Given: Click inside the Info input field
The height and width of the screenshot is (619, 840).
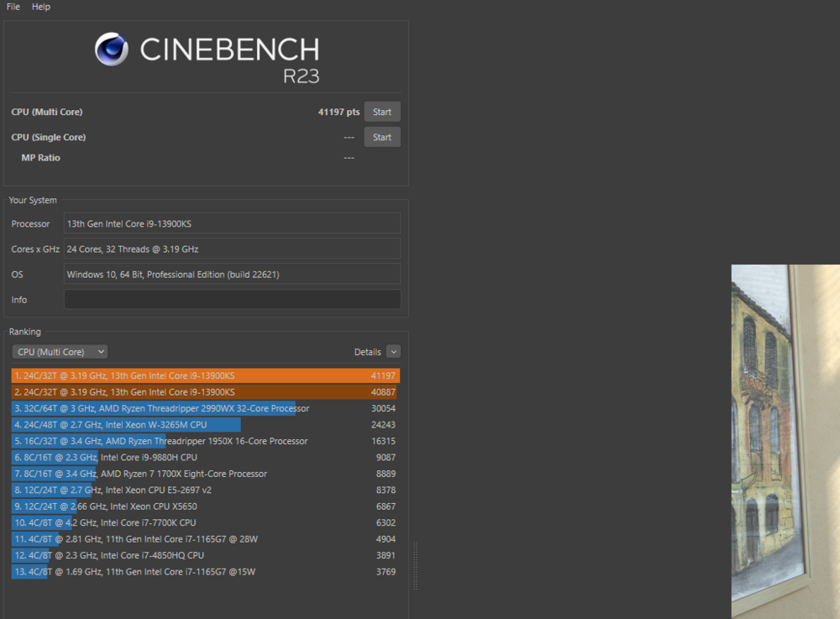Looking at the screenshot, I should 232,299.
